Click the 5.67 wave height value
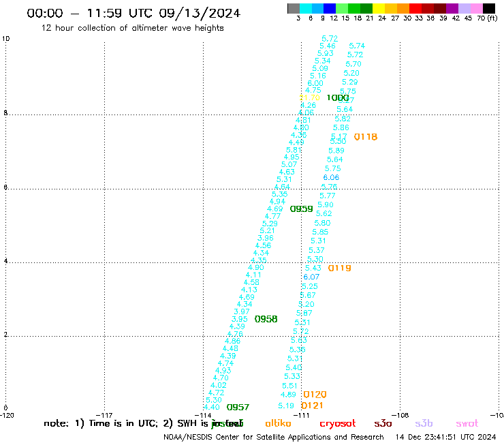The image size is (504, 443). click(308, 295)
